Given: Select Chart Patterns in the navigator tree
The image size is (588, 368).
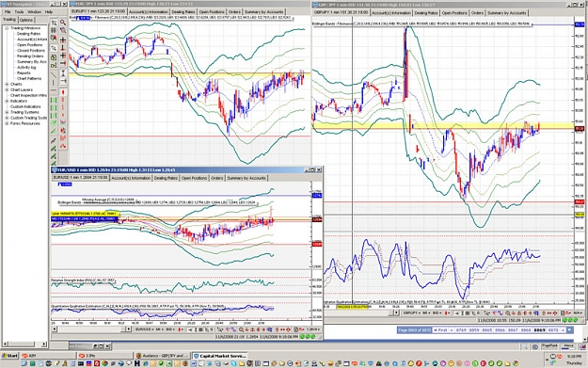Looking at the screenshot, I should point(29,79).
